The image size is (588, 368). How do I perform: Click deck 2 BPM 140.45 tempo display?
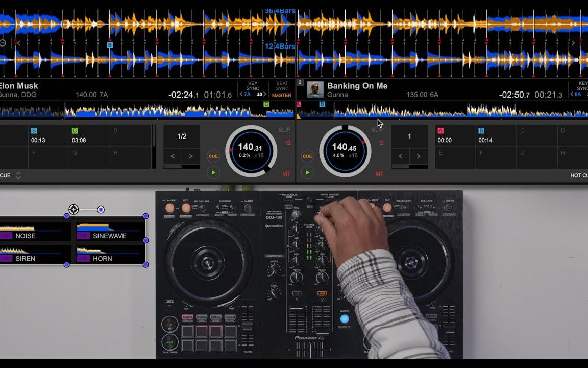point(344,147)
